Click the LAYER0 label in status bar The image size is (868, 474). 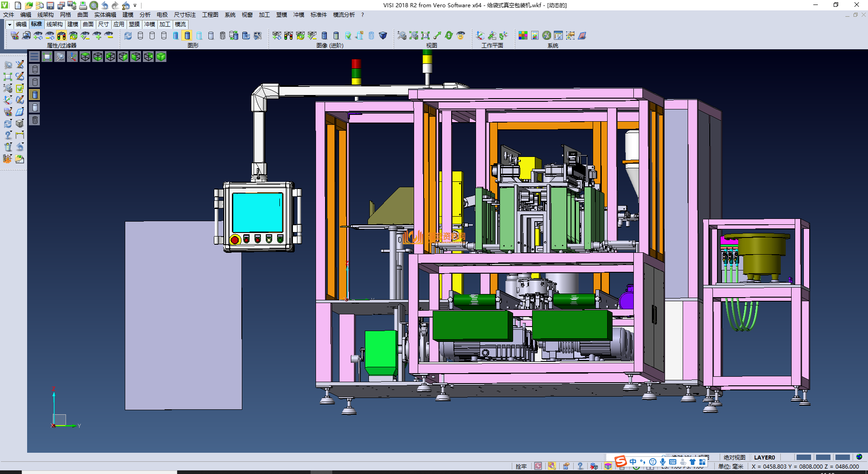[764, 457]
